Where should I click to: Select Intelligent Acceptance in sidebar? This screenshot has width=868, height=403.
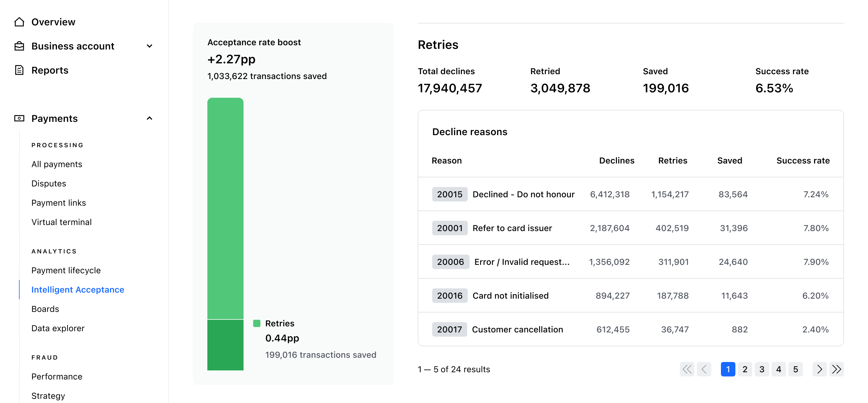78,290
